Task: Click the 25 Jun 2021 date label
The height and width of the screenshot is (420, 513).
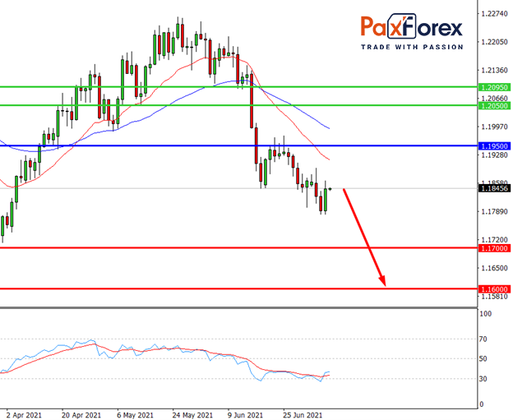Action: point(303,415)
